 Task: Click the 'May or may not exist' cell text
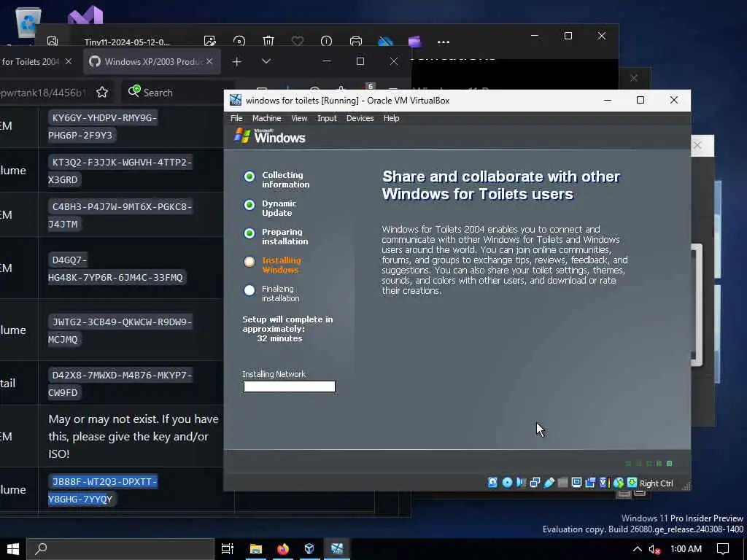(x=133, y=436)
